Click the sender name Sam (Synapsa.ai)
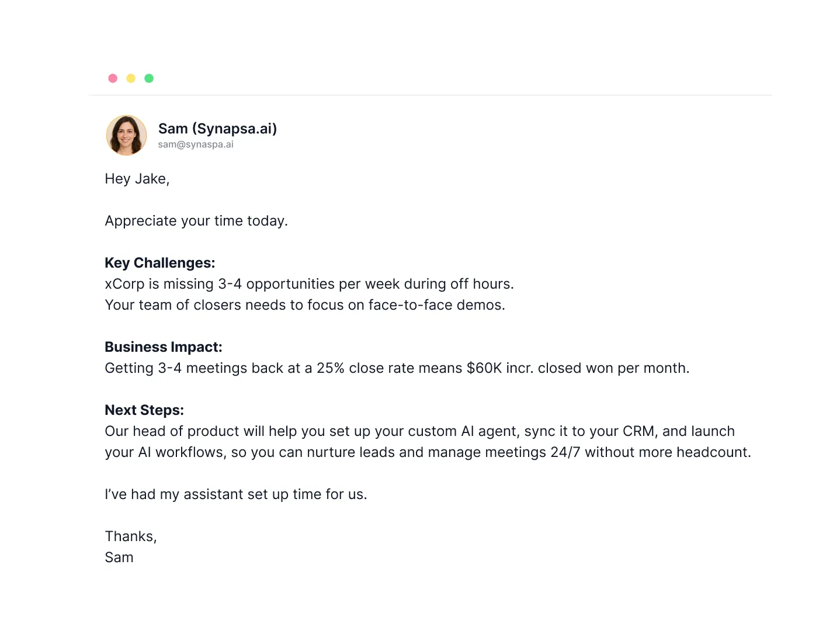This screenshot has width=840, height=620. 217,129
